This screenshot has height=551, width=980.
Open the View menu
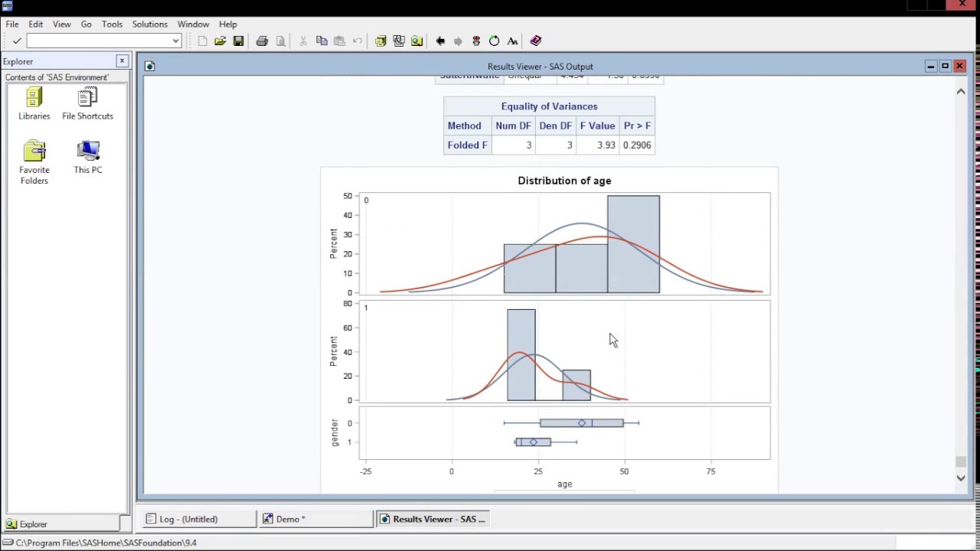coord(62,24)
